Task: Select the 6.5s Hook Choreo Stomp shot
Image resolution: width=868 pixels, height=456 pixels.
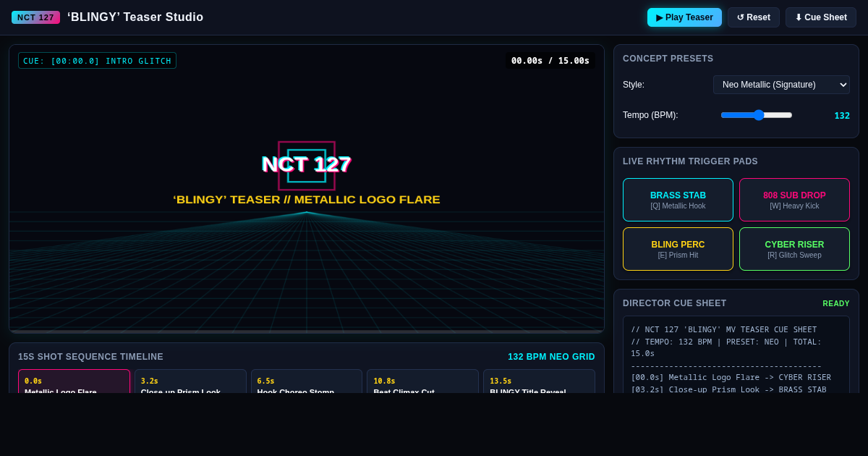Action: click(x=307, y=381)
